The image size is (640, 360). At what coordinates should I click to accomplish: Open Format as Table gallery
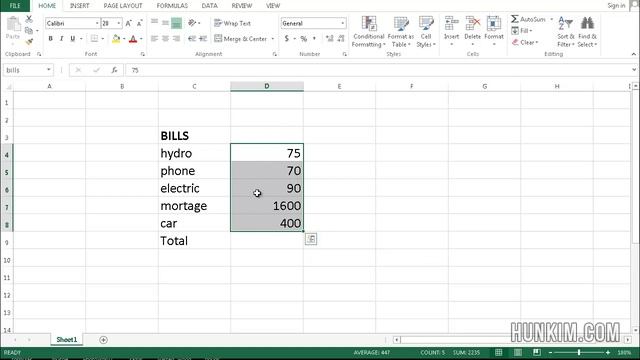coord(400,32)
